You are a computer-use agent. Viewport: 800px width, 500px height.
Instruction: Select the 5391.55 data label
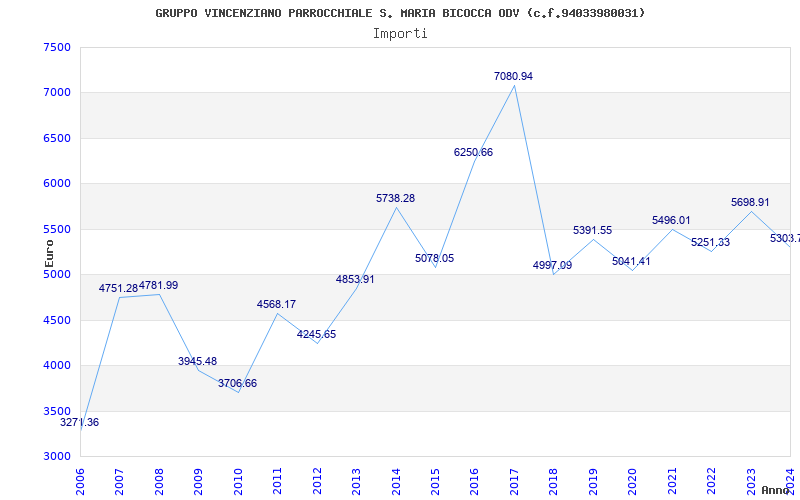pyautogui.click(x=592, y=231)
